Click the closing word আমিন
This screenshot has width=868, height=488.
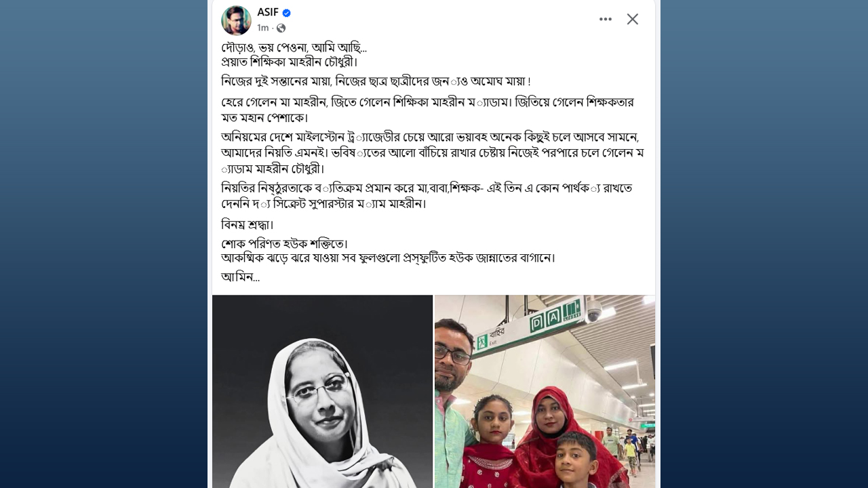(240, 277)
